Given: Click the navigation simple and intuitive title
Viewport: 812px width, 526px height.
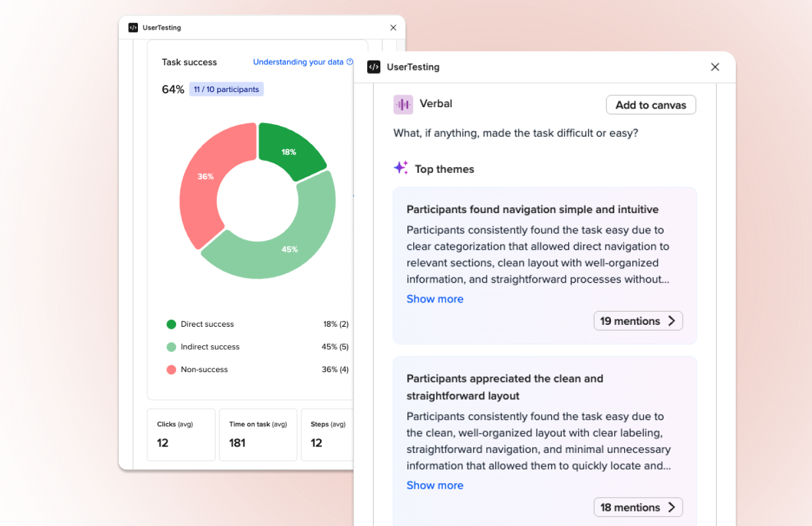Looking at the screenshot, I should 533,210.
